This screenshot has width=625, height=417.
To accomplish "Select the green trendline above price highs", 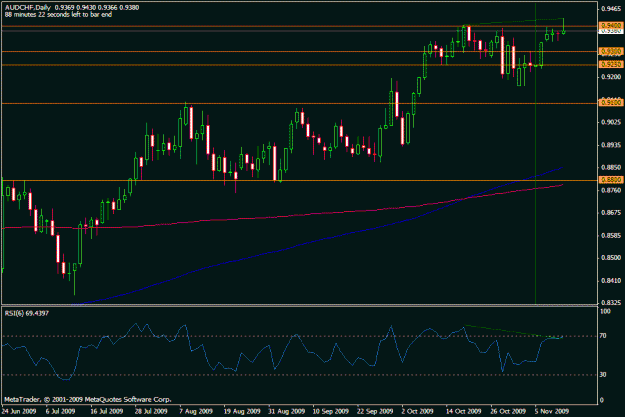I will coord(513,21).
